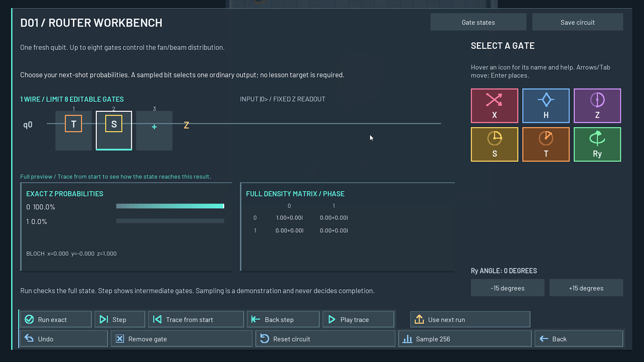Viewport: 644px width, 362px height.
Task: Click the Ry ANGLE: 0 DEGREES label
Action: (504, 271)
